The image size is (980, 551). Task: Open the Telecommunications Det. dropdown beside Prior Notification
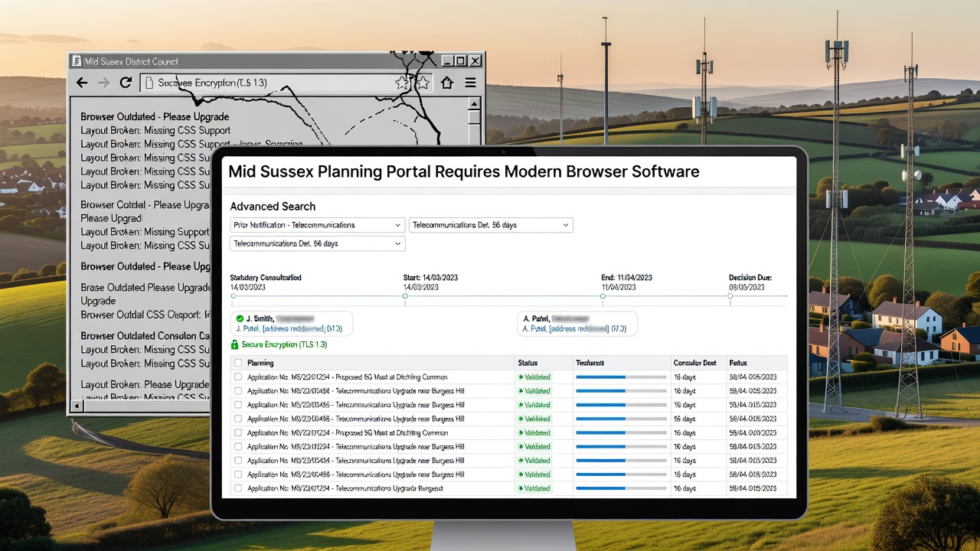point(491,225)
